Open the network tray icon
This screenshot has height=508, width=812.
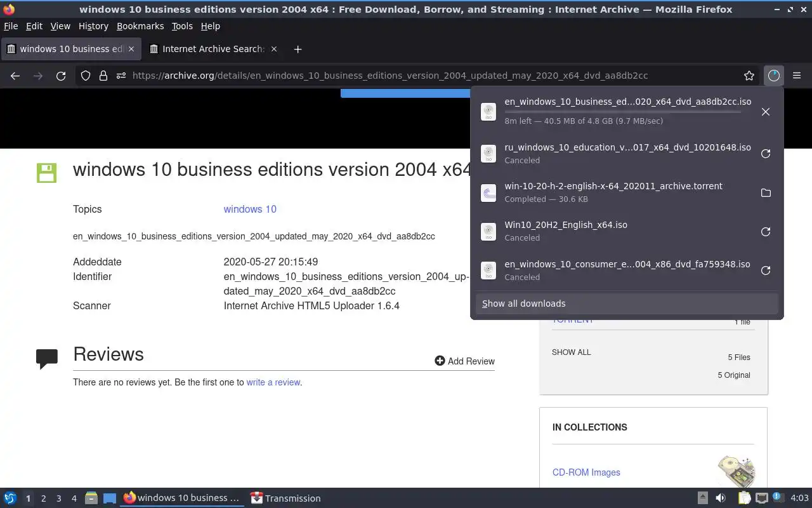tap(761, 498)
